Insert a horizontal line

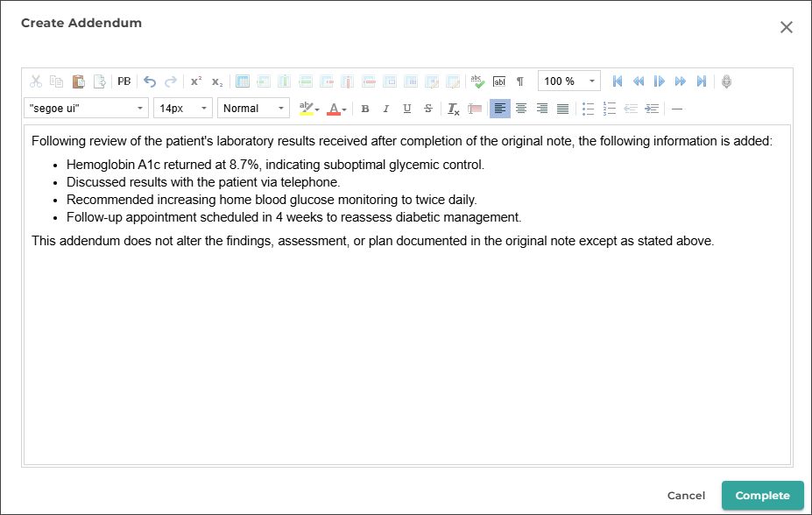(677, 109)
